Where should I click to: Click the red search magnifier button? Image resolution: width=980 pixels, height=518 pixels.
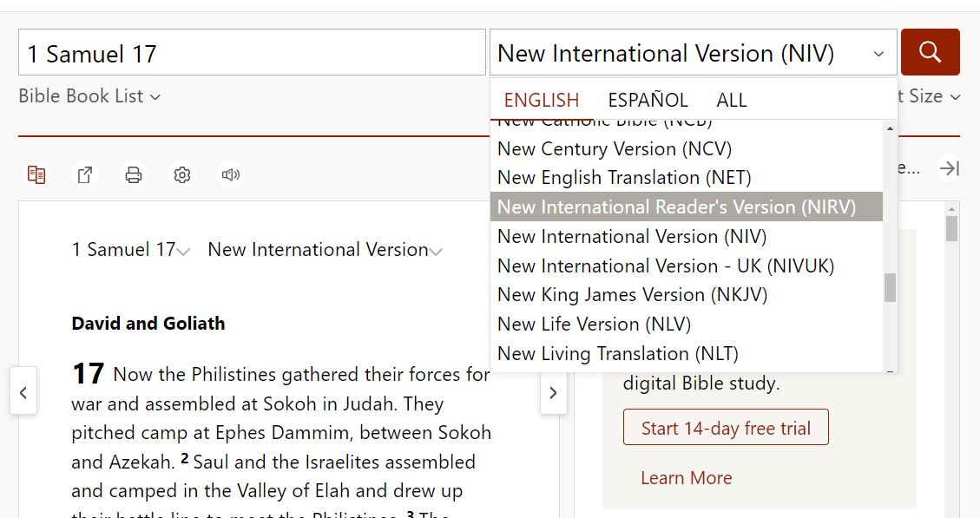coord(930,52)
